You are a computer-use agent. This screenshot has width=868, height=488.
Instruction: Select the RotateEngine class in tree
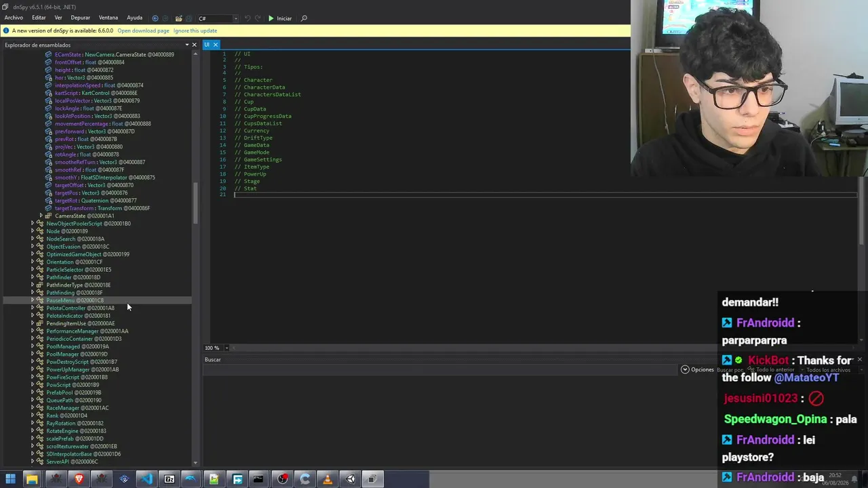tap(76, 431)
